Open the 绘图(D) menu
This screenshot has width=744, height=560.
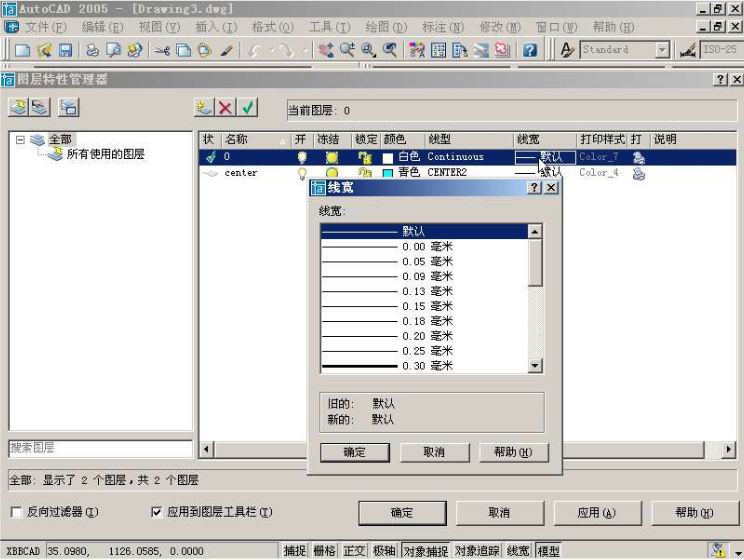[x=386, y=27]
